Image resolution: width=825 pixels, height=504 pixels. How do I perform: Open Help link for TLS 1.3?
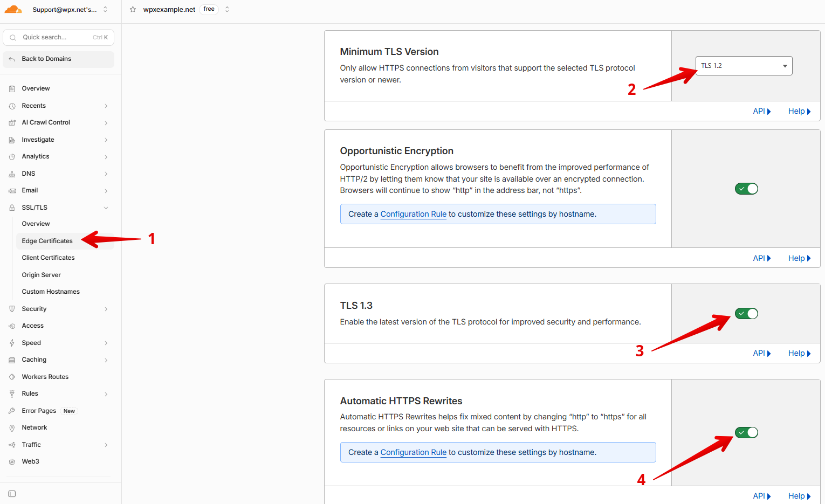[x=799, y=353]
